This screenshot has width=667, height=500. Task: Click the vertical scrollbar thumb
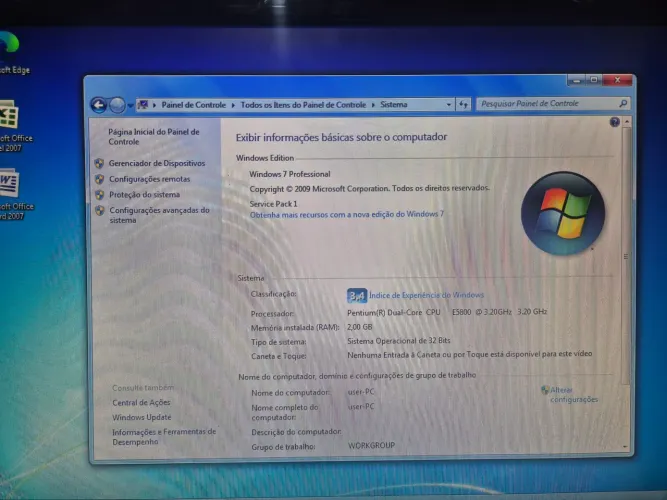626,255
